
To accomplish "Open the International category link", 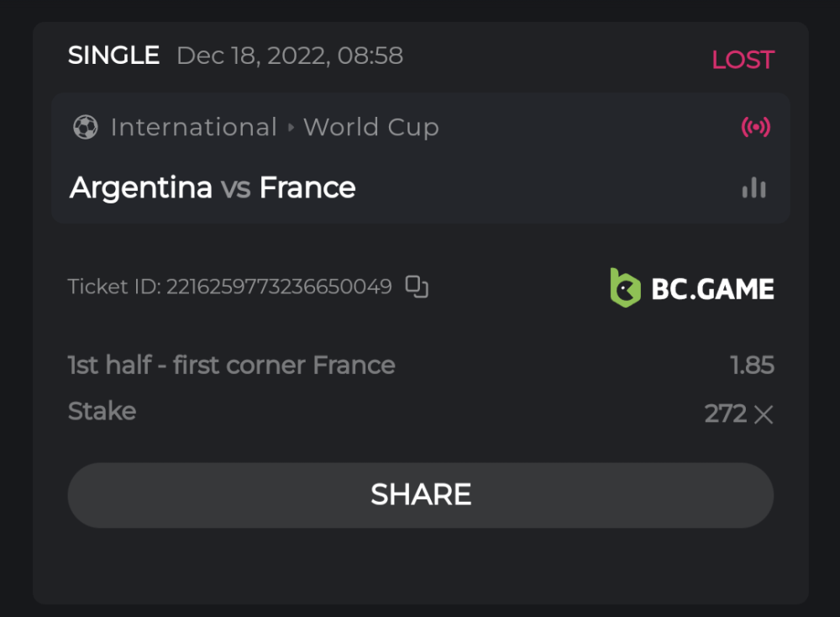I will point(193,127).
